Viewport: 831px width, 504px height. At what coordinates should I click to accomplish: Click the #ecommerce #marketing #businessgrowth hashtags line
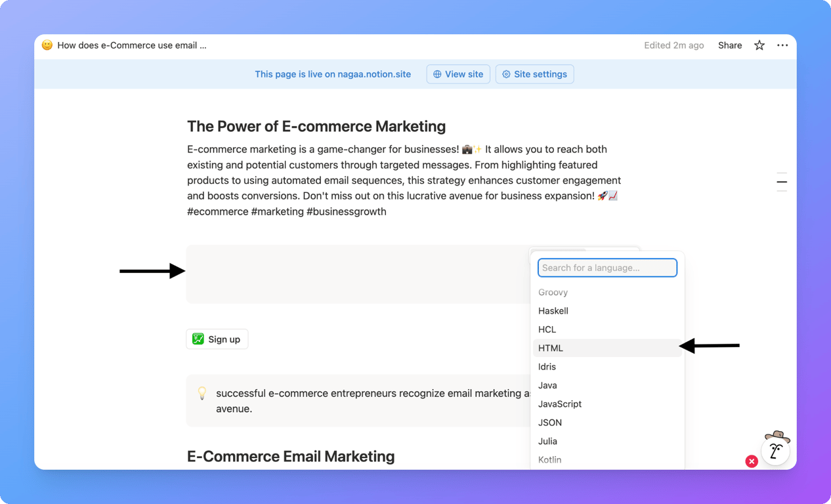(x=287, y=211)
